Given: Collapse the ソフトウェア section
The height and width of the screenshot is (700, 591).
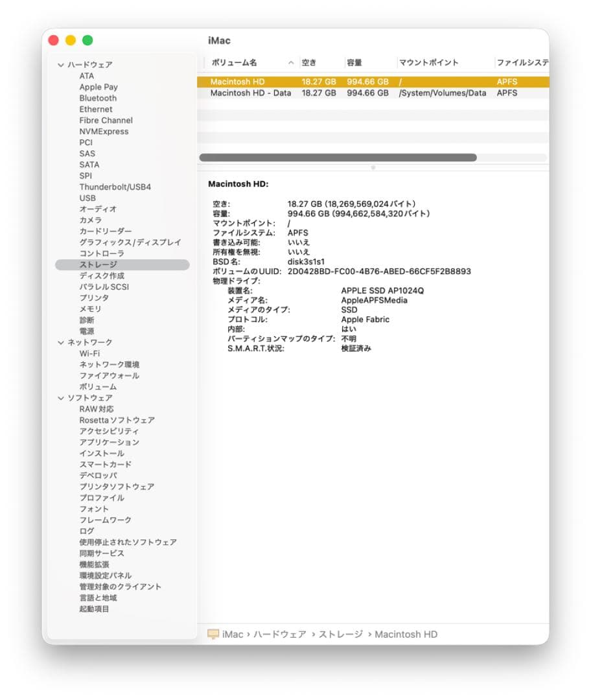Looking at the screenshot, I should 62,397.
